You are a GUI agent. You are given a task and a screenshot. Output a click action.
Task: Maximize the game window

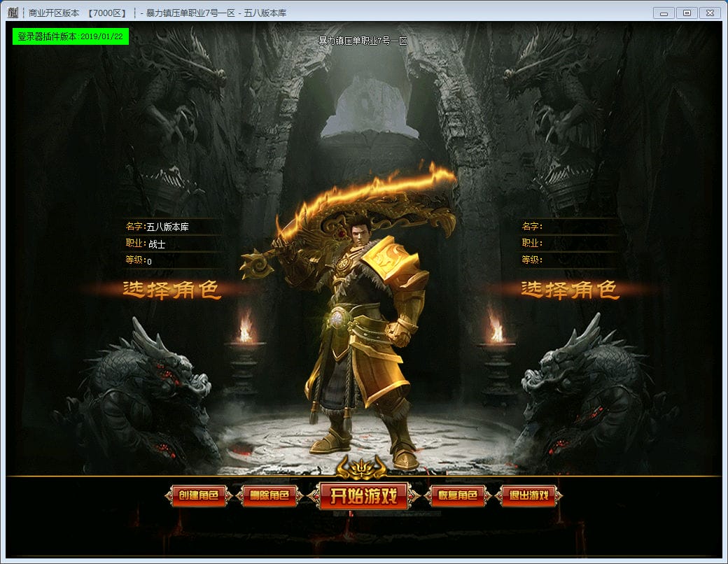click(687, 13)
